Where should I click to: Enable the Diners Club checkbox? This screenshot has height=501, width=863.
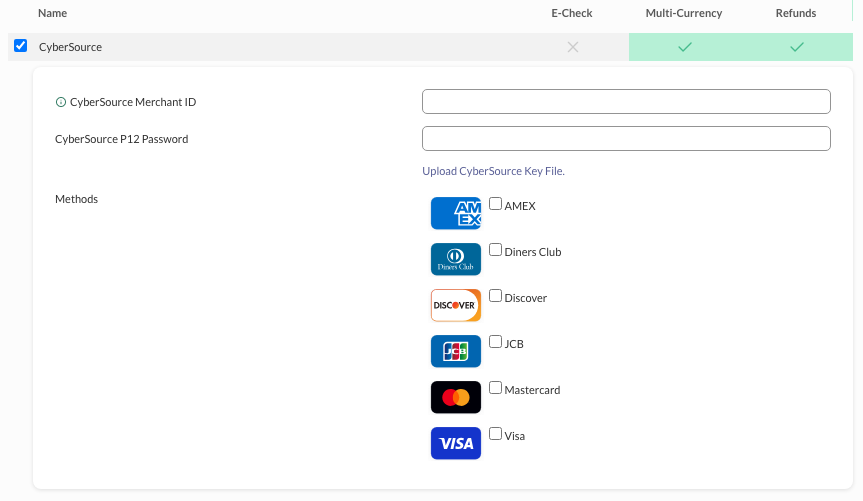click(495, 250)
